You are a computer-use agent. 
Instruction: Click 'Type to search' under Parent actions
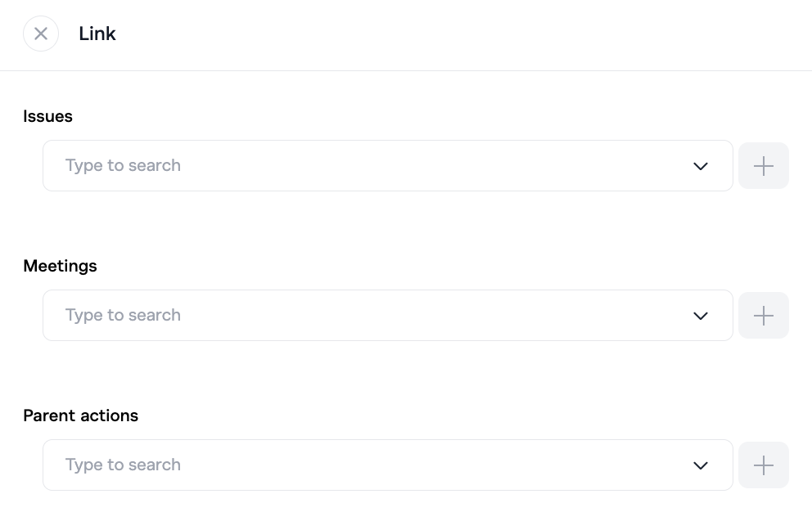tap(123, 465)
